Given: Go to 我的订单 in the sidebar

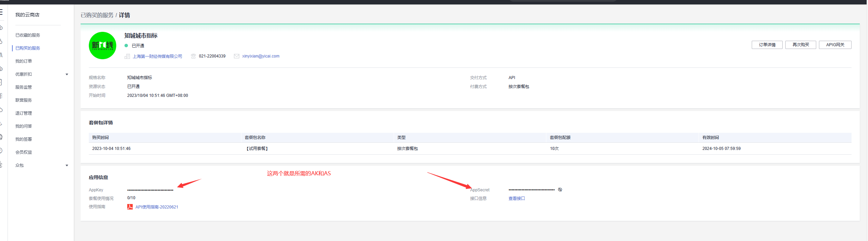Looking at the screenshot, I should click(24, 61).
